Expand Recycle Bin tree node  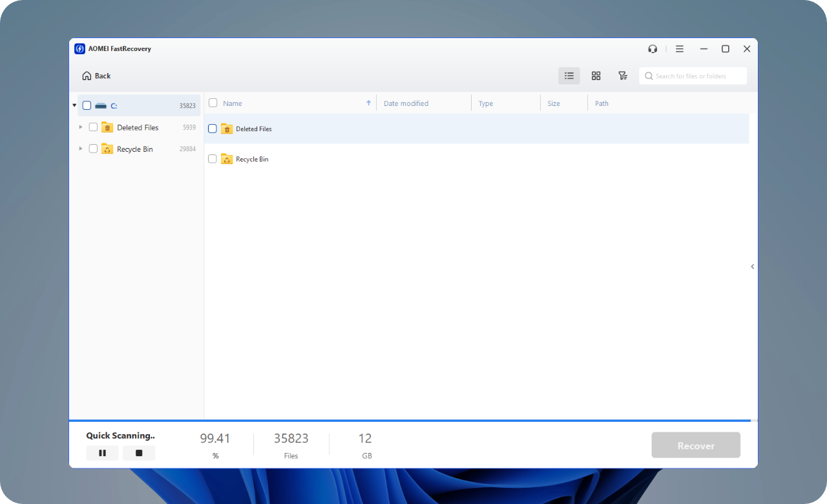(81, 149)
